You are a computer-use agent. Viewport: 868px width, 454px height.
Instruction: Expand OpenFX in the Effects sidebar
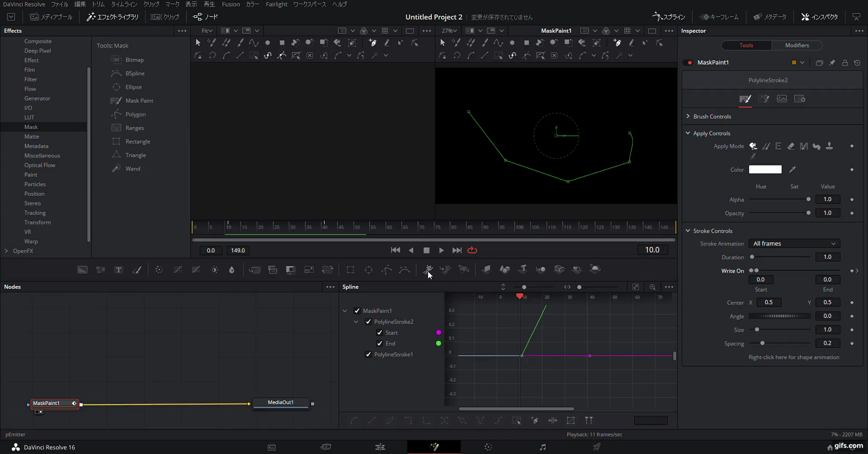click(x=6, y=251)
